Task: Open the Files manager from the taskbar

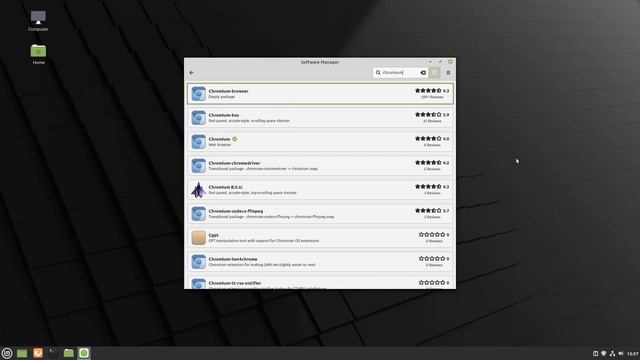Action: [69, 353]
